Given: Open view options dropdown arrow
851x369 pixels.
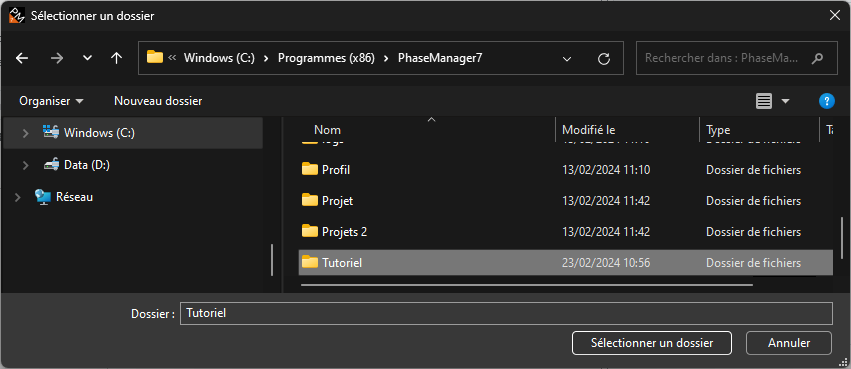Looking at the screenshot, I should 785,101.
